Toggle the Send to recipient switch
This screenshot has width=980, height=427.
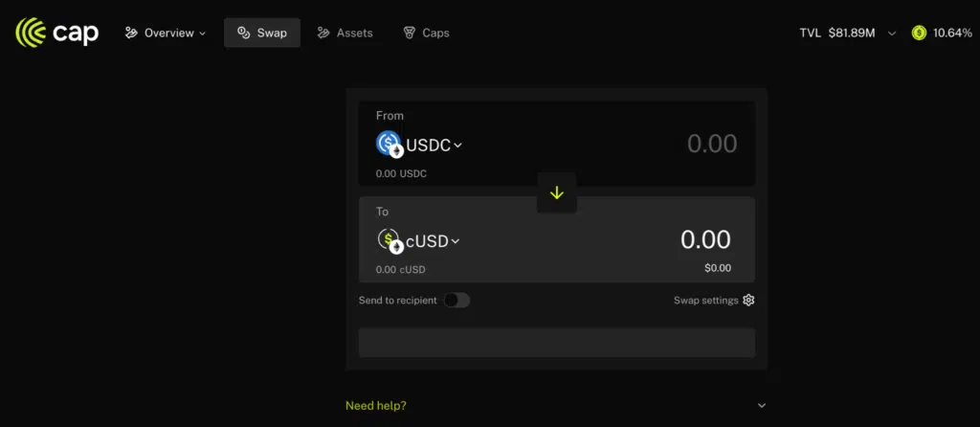pos(457,301)
